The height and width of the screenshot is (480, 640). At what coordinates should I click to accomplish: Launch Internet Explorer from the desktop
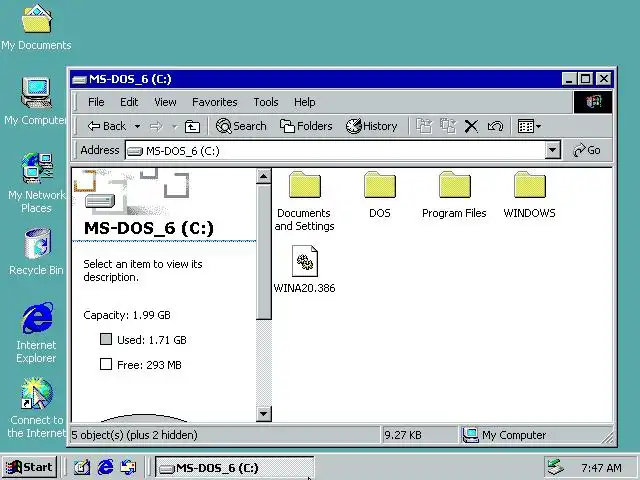point(36,333)
